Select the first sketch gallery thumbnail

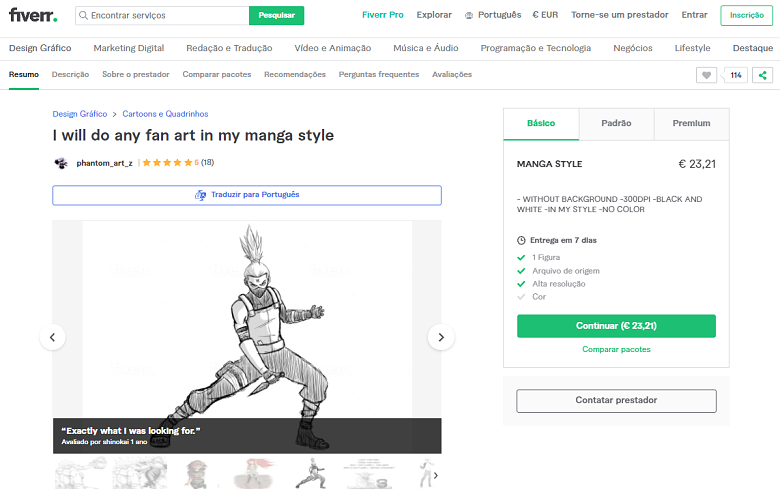point(81,474)
